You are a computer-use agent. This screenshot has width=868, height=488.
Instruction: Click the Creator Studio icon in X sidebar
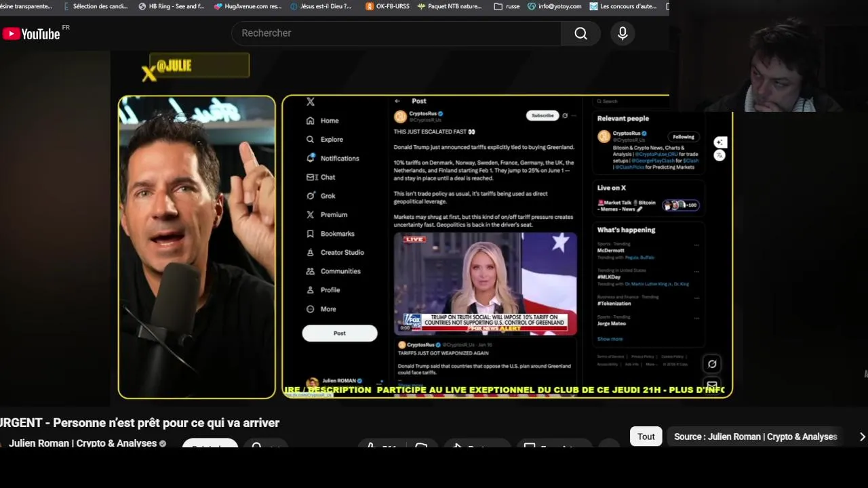point(311,252)
